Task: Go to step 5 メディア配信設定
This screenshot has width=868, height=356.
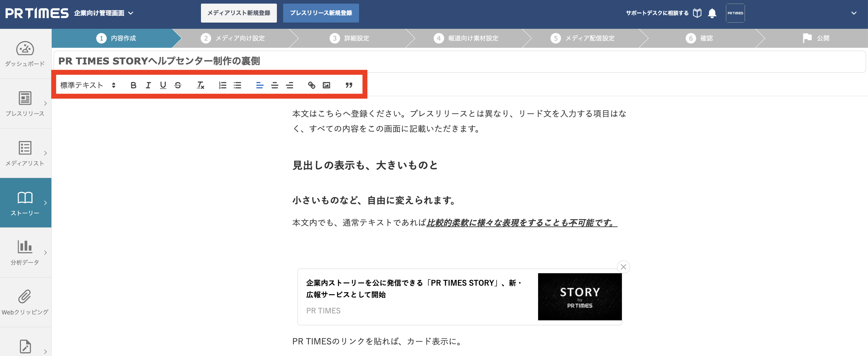Action: coord(583,38)
